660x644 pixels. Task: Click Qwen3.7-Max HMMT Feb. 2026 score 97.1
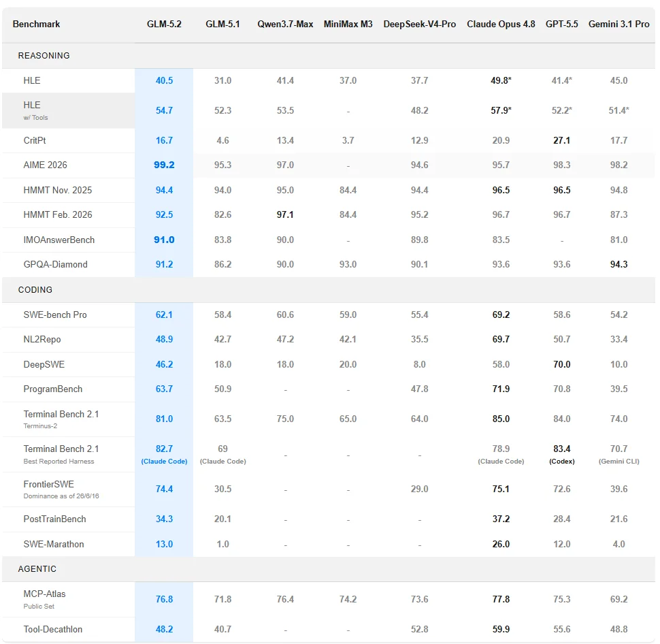coord(285,215)
